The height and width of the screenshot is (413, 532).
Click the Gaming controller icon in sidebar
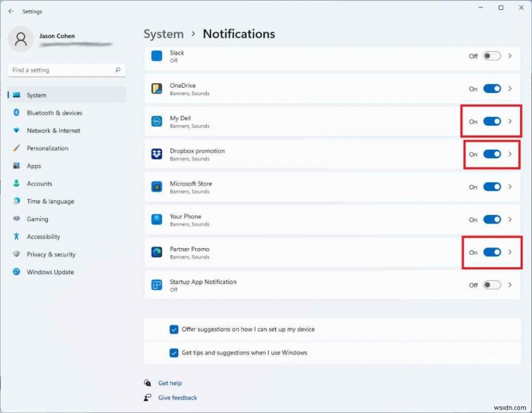(15, 219)
